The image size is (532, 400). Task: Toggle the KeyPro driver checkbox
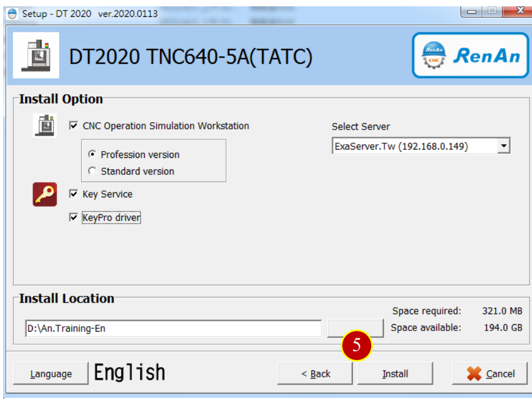(x=73, y=217)
